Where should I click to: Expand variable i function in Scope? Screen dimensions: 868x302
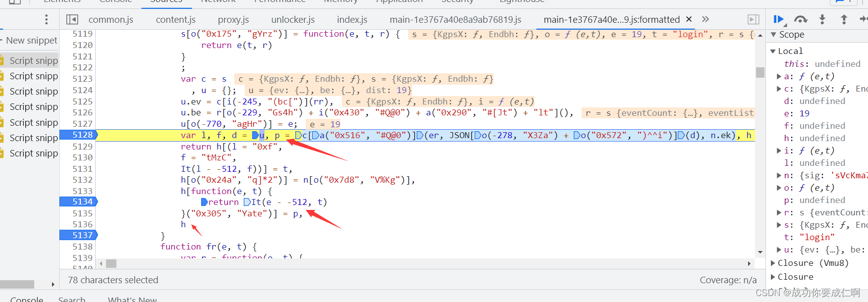click(x=779, y=151)
